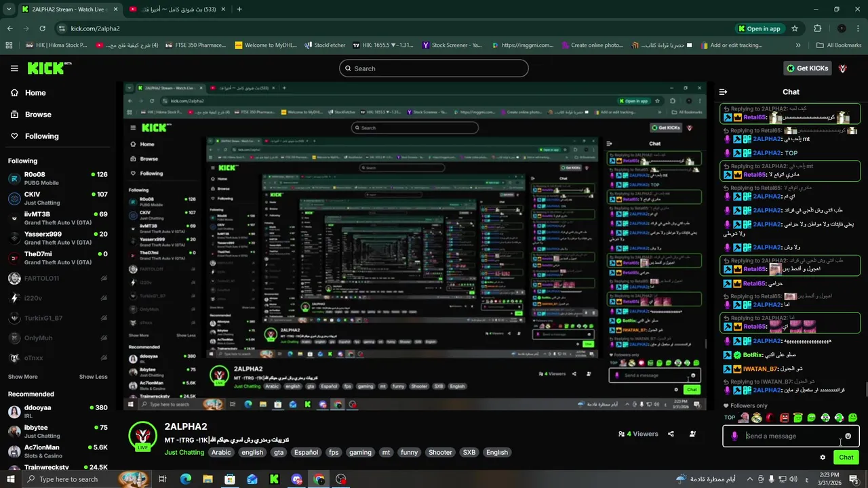Click the main video stream player

tap(415, 246)
